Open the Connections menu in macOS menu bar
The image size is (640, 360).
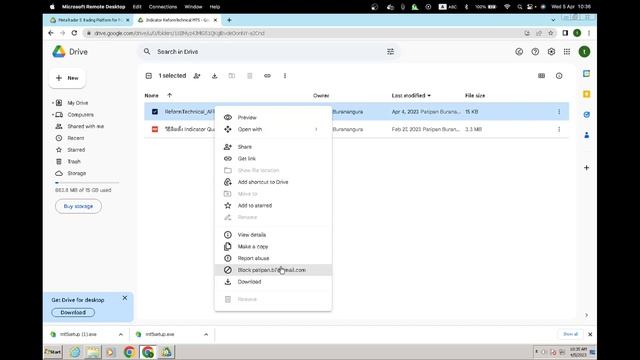pos(163,7)
